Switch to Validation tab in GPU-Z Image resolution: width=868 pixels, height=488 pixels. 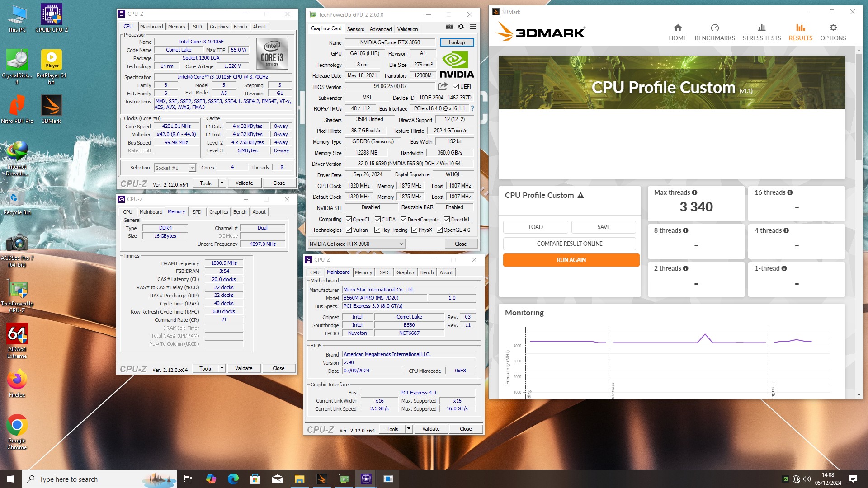point(407,29)
